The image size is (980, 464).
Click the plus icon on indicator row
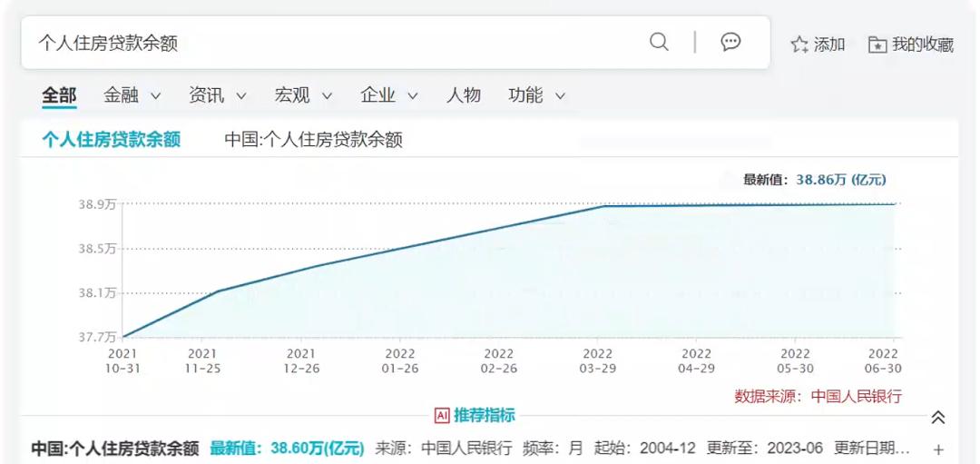[938, 449]
